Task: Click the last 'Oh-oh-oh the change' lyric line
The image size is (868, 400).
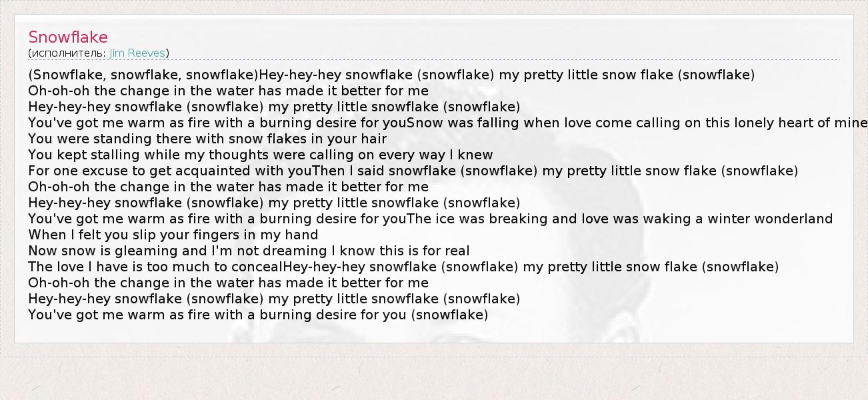Action: pos(228,283)
